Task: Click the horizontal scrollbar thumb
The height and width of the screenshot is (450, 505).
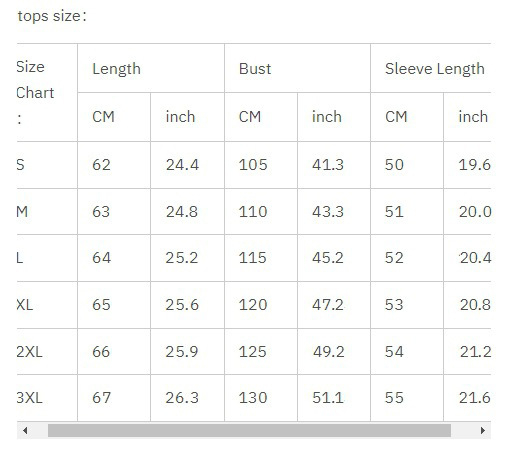Action: click(x=249, y=430)
